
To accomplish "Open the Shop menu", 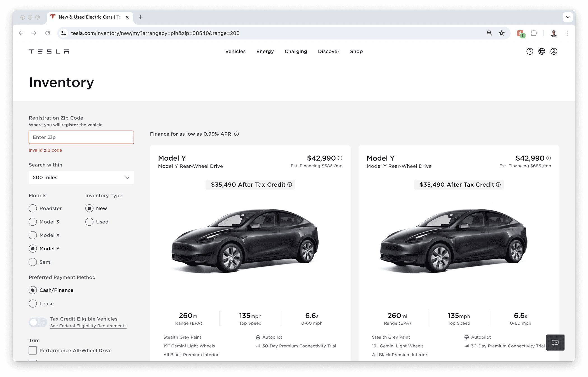I will 356,51.
